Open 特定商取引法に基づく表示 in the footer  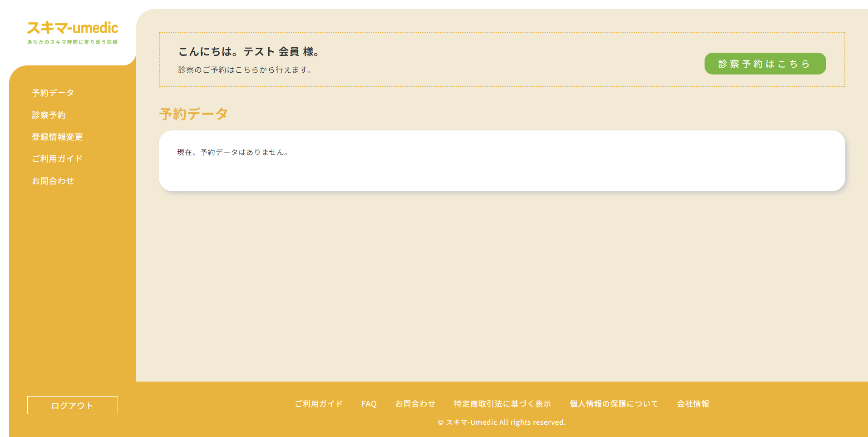[x=502, y=403]
